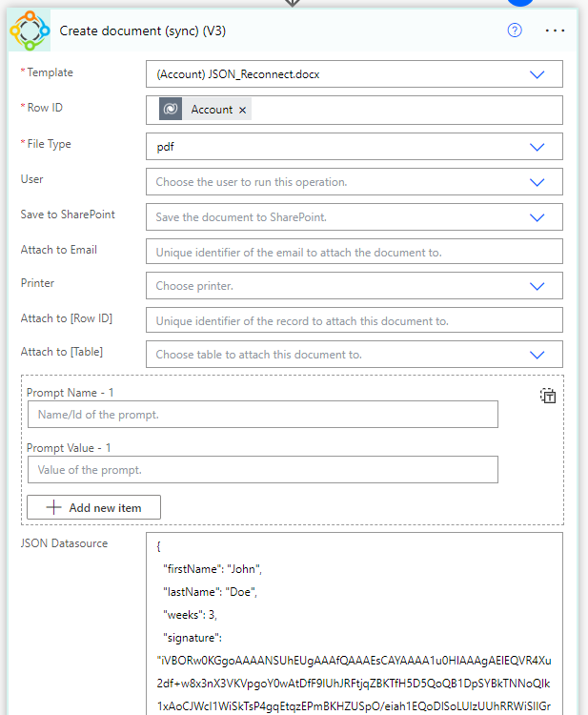Open the Save to SharePoint dropdown

tap(537, 217)
